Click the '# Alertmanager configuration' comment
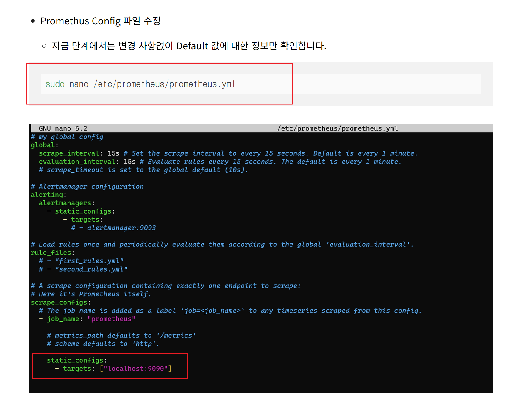Screen dimensions: 517x420 coord(87,187)
